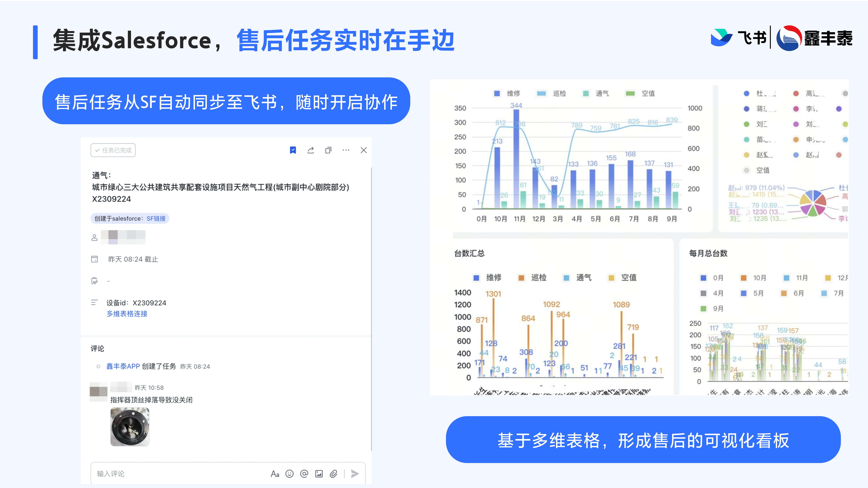This screenshot has height=488, width=868.
Task: Click the description lines icon
Action: pyautogui.click(x=94, y=302)
